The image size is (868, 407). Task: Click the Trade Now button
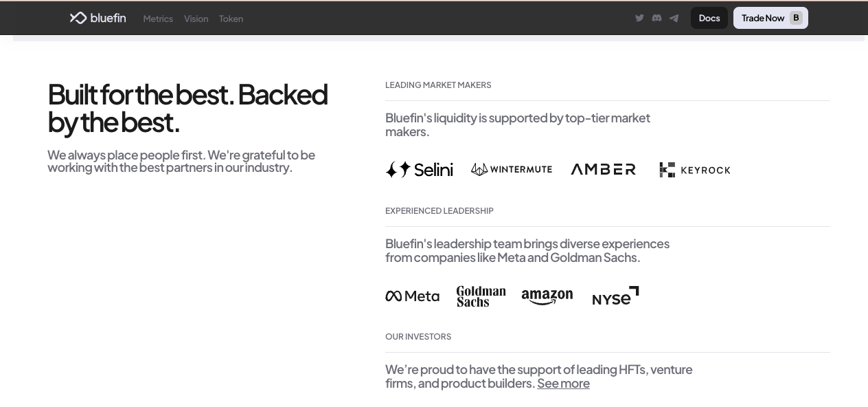(770, 18)
